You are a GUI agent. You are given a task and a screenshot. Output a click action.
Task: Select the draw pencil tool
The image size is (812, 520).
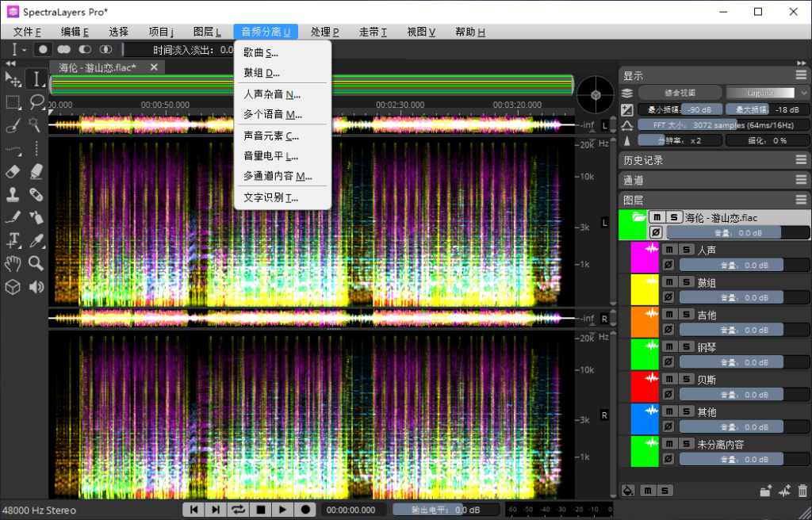pyautogui.click(x=13, y=217)
